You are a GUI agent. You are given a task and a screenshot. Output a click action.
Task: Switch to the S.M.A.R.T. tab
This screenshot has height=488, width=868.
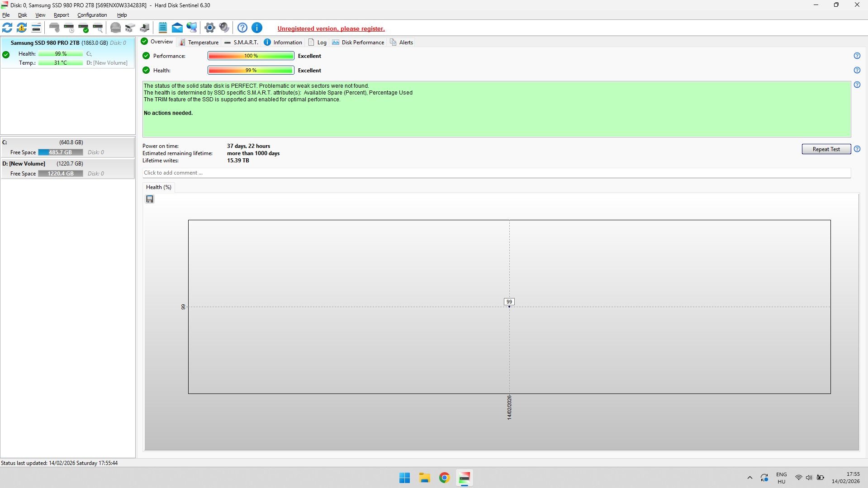pos(241,42)
